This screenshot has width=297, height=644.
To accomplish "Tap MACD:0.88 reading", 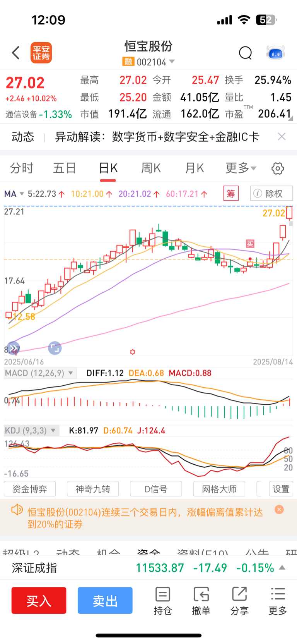I will point(190,373).
